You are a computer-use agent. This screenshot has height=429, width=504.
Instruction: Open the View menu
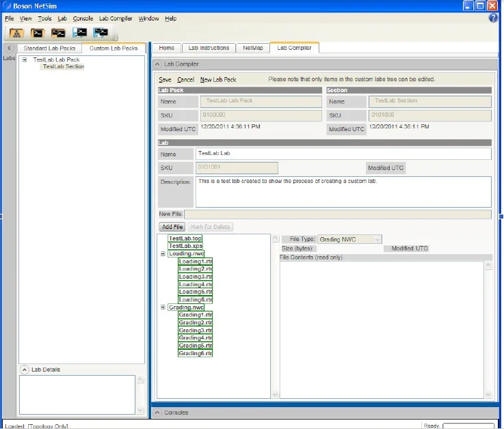coord(26,18)
